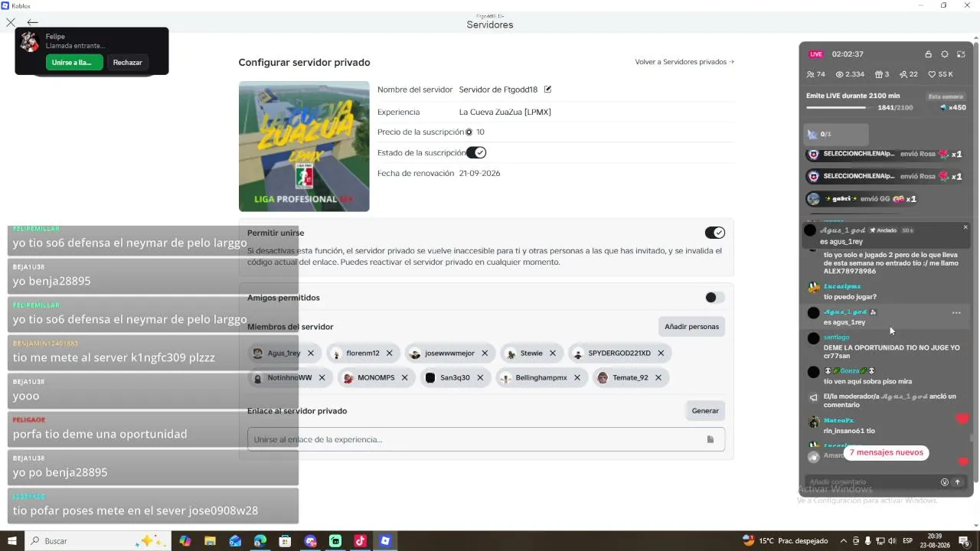
Task: Click santiago username in LIVE chat
Action: 836,337
